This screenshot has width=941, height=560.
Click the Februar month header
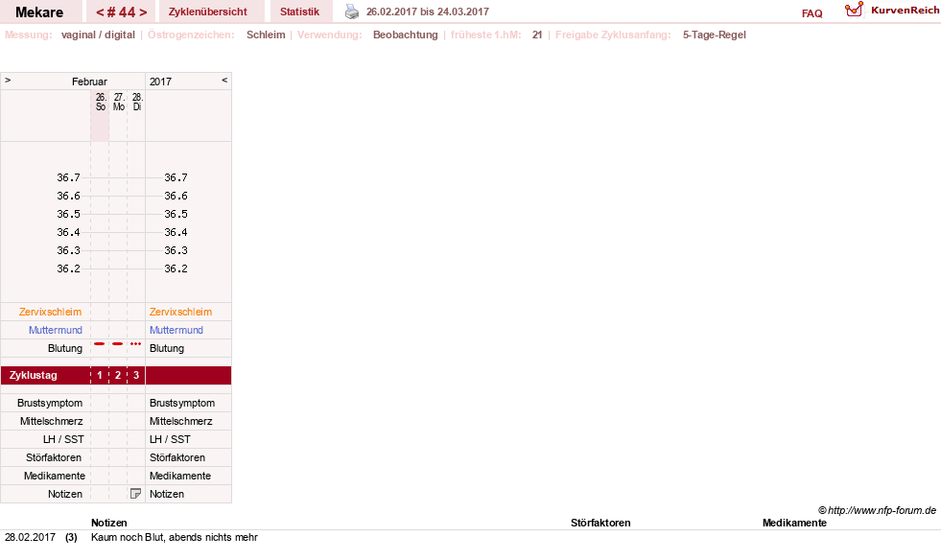89,82
